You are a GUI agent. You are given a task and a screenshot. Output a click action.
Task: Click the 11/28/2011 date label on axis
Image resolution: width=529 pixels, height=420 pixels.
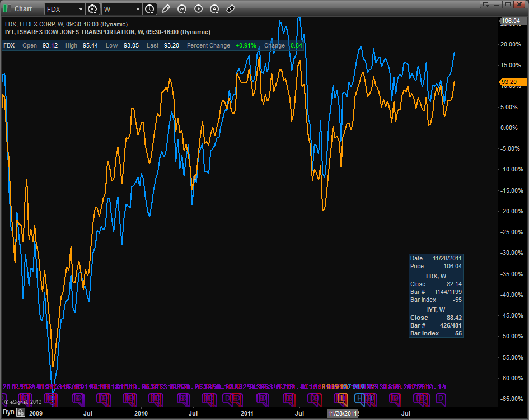point(342,413)
